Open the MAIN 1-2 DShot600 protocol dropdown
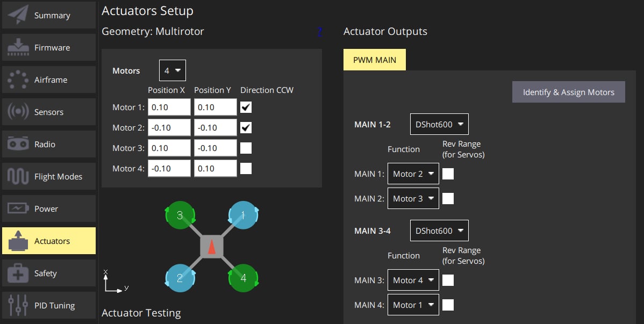 [439, 124]
